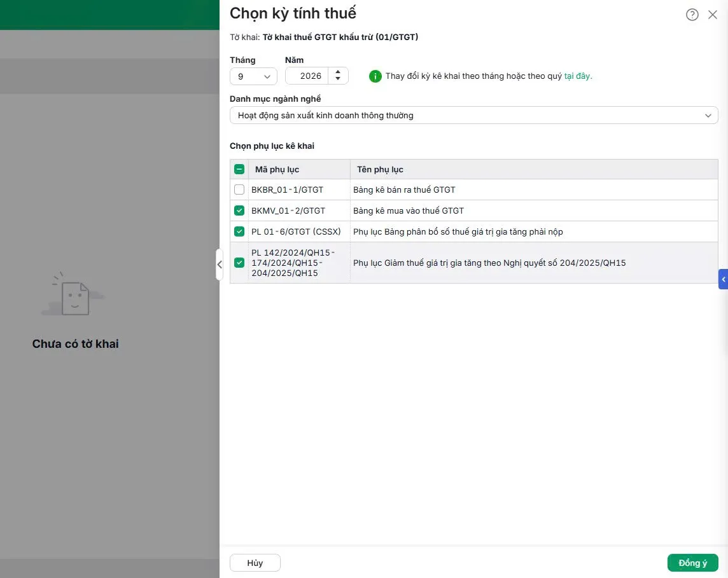728x578 pixels.
Task: Focus the Năm year input field
Action: 307,76
